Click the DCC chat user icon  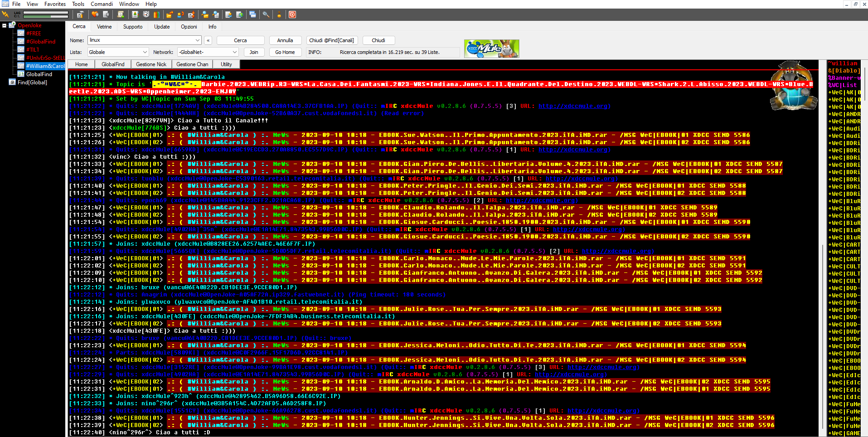point(180,15)
